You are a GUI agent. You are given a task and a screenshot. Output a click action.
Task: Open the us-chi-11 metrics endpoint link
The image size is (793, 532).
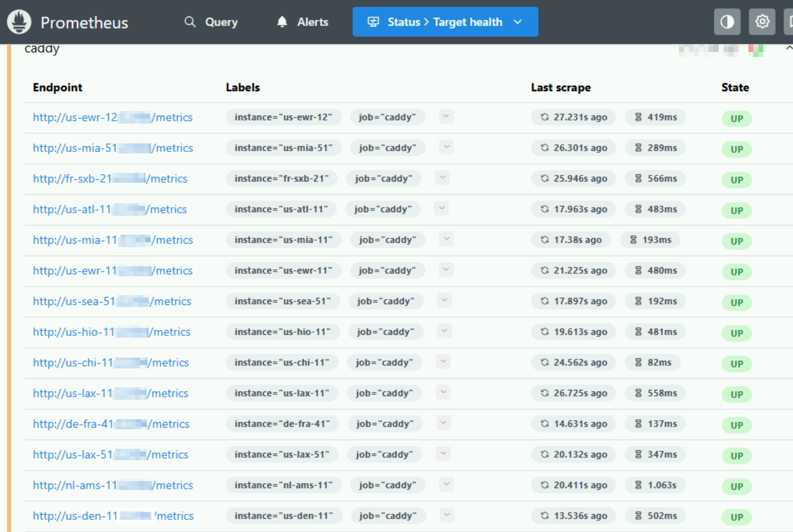coord(111,362)
